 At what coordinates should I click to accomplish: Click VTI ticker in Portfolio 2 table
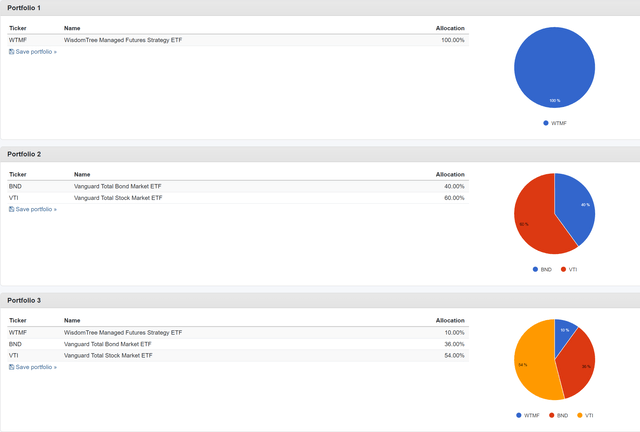click(13, 198)
